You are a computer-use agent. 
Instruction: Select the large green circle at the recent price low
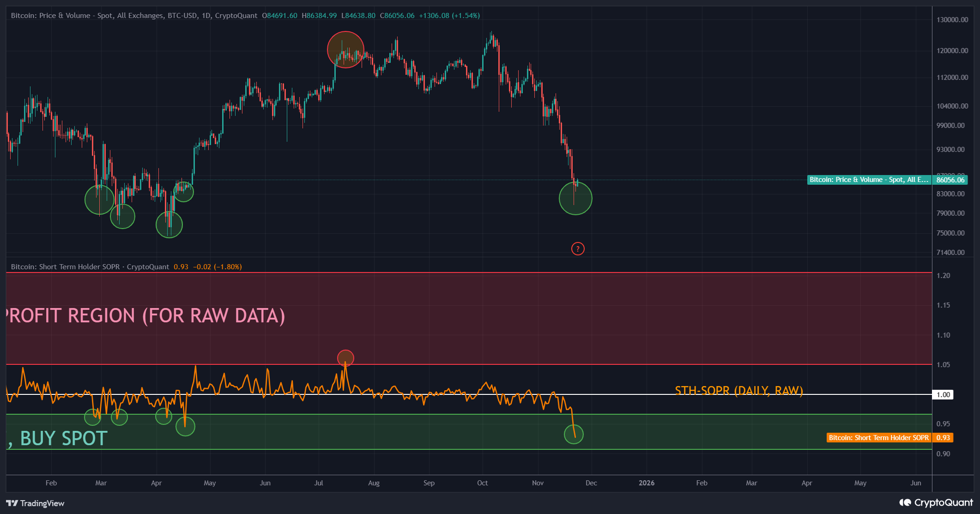coord(575,198)
